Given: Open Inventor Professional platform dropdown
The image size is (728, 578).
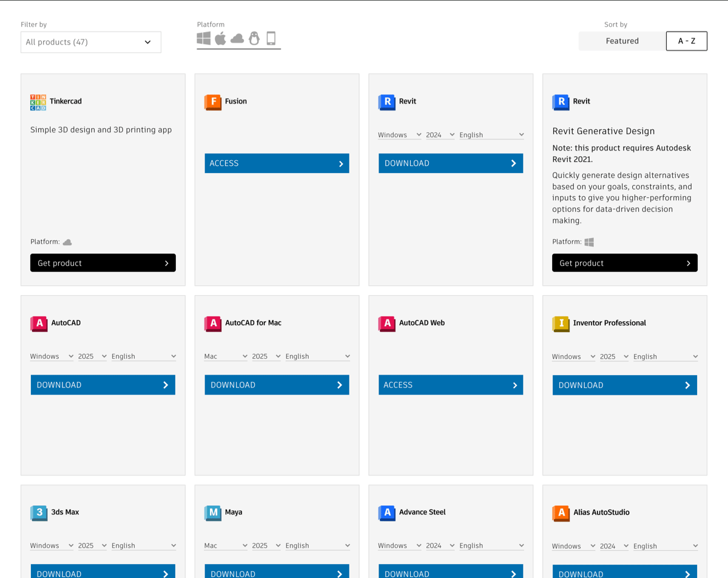Looking at the screenshot, I should pos(573,357).
